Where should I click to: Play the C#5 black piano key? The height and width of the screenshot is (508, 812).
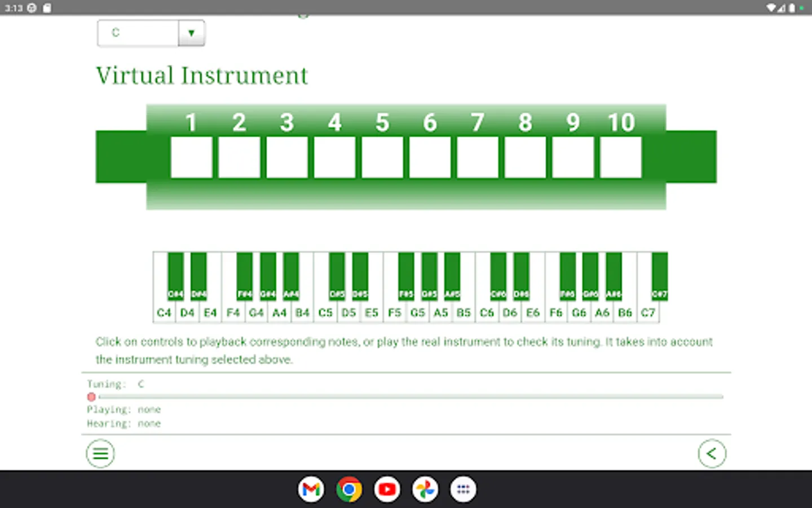pyautogui.click(x=337, y=276)
